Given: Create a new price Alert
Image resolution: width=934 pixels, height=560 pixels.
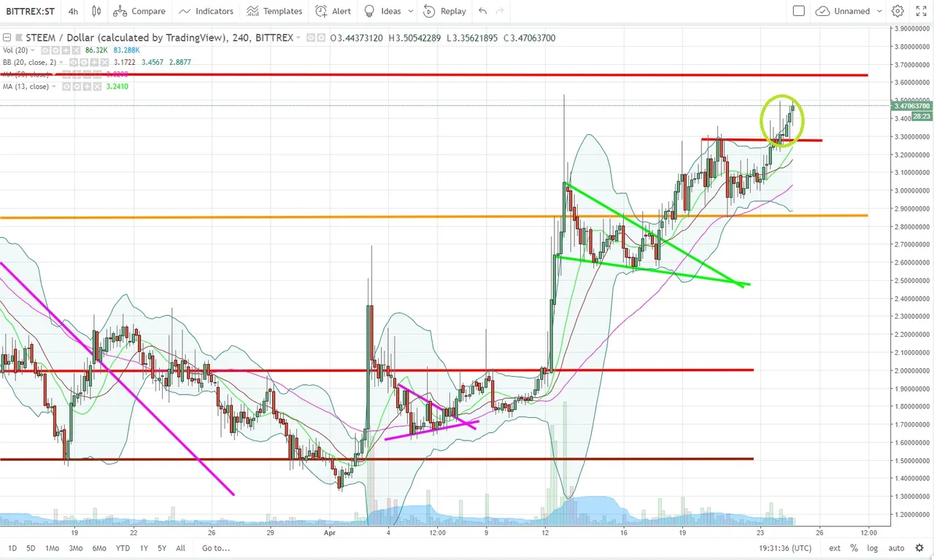Looking at the screenshot, I should point(333,11).
